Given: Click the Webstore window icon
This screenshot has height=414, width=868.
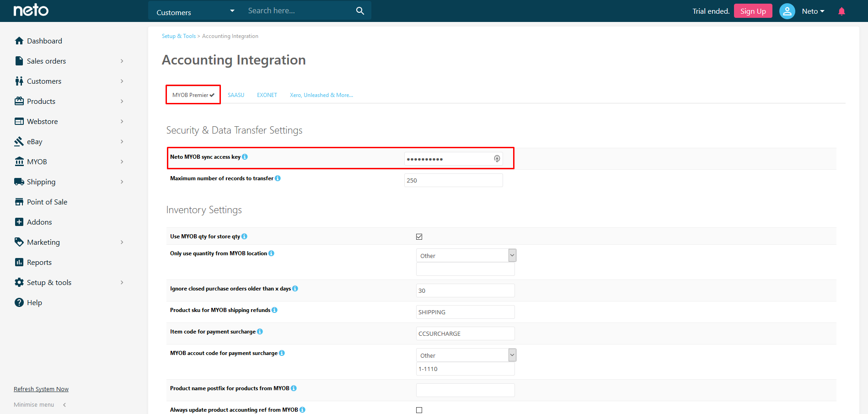Looking at the screenshot, I should (19, 121).
